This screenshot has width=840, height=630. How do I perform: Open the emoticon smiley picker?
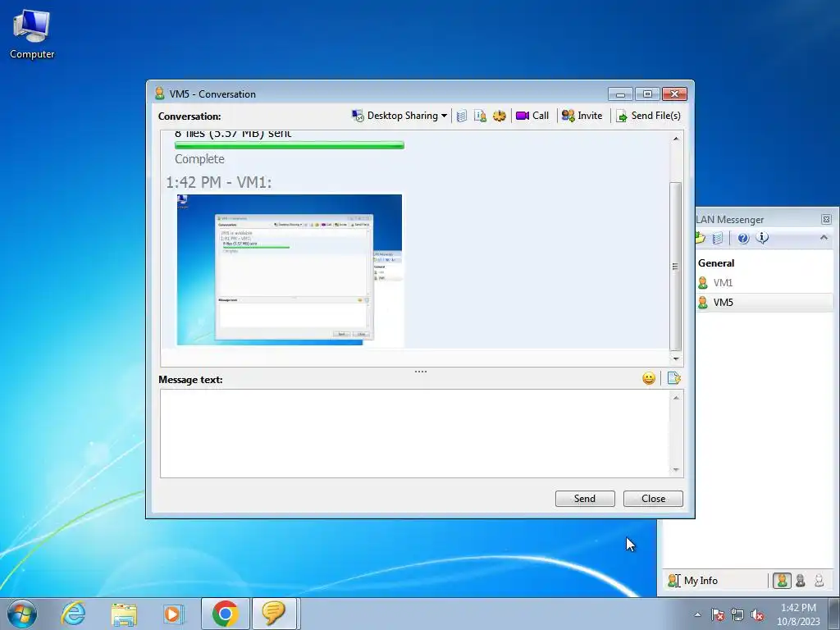[x=649, y=379]
